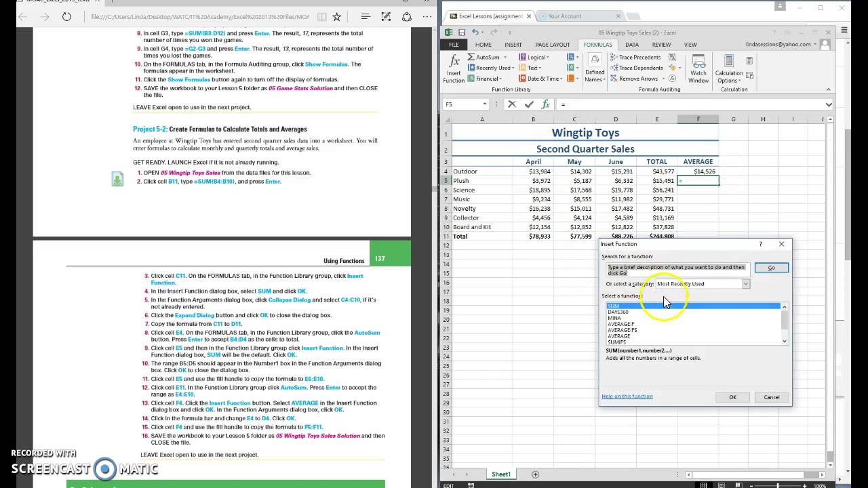The width and height of the screenshot is (868, 488).
Task: Click the dialog's help question mark
Action: click(760, 244)
